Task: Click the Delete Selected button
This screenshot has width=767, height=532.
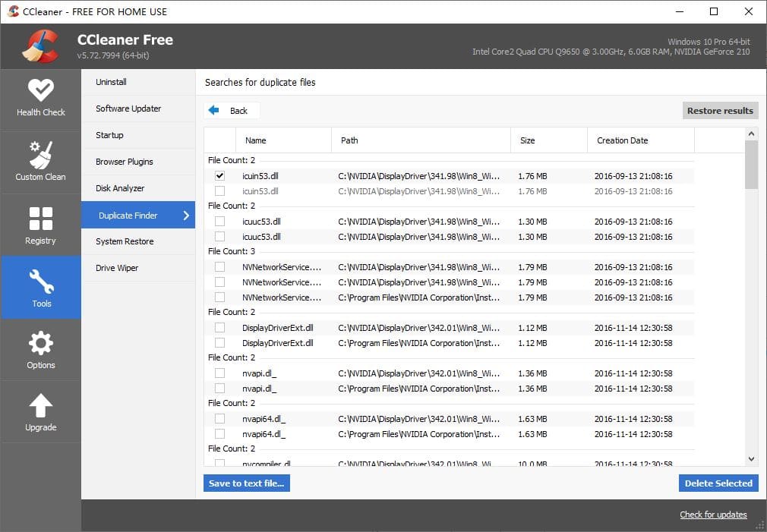Action: coord(718,483)
